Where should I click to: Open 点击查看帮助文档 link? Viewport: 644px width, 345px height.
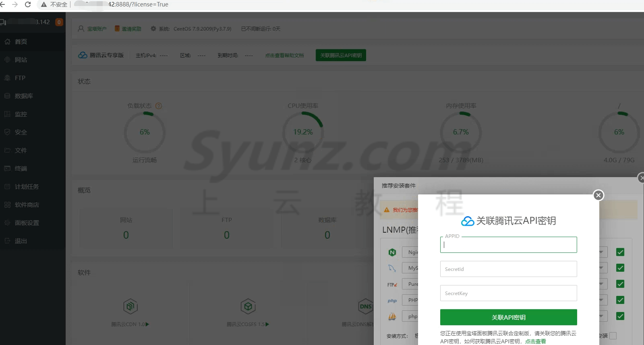point(284,55)
